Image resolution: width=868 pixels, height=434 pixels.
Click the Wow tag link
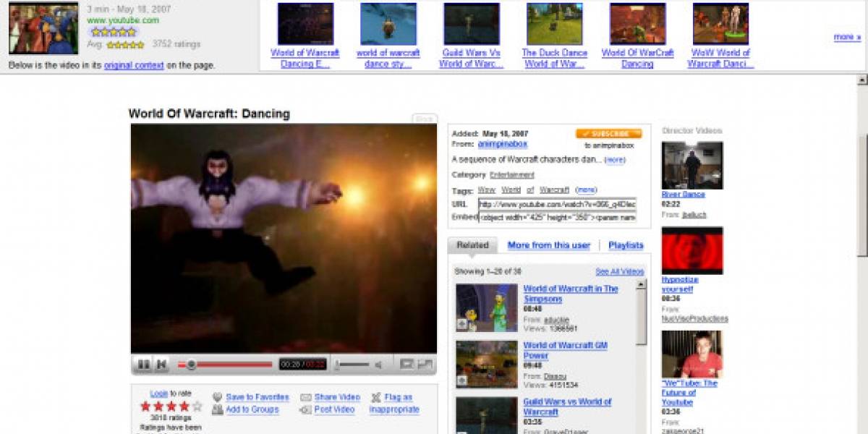486,190
